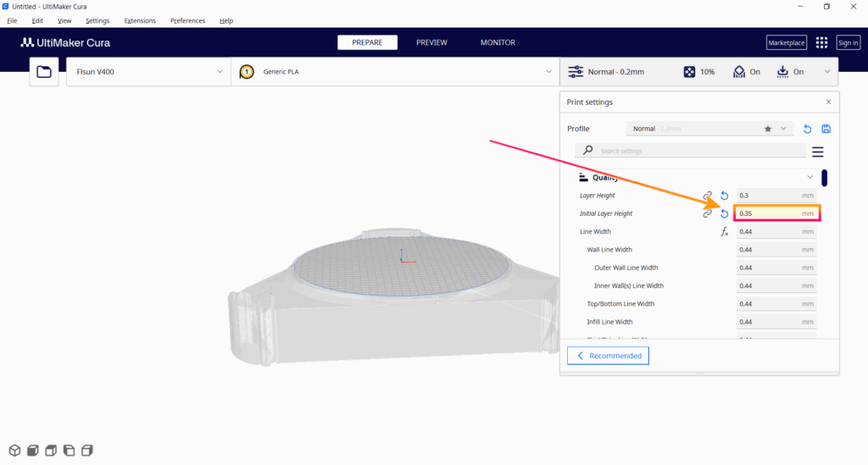Save profile with the floppy disk icon
This screenshot has height=465, width=868.
[x=826, y=129]
